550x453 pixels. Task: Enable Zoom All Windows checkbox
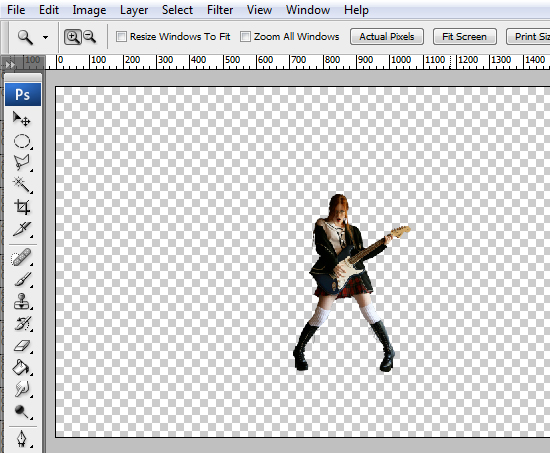click(x=245, y=36)
